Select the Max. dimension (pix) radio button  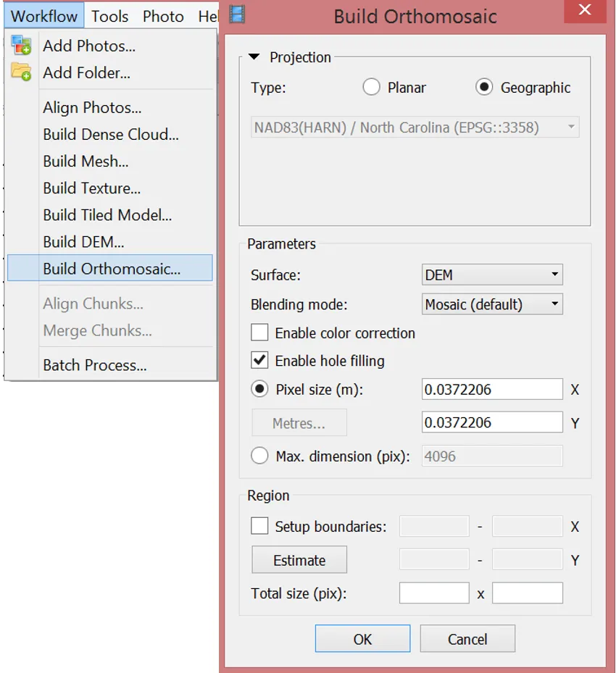pyautogui.click(x=259, y=456)
